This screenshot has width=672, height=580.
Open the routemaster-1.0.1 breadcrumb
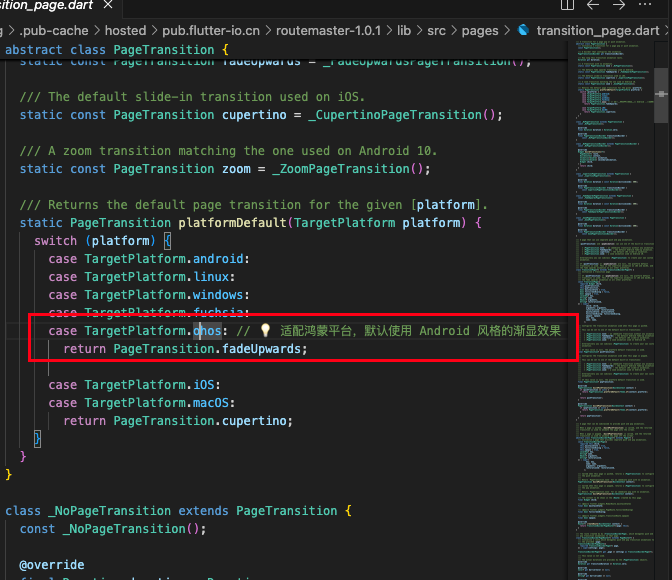(x=328, y=31)
